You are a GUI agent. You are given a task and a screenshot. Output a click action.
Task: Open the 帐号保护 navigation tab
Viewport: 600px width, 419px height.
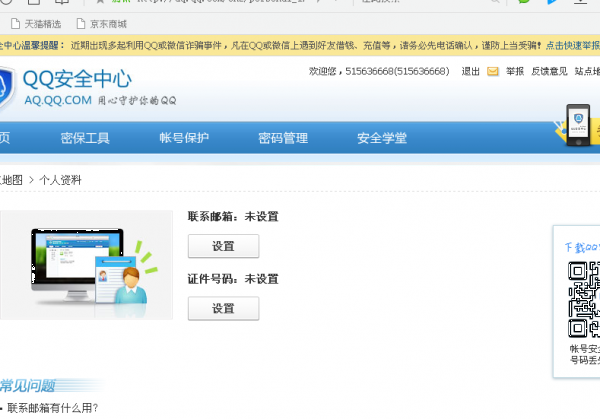tap(184, 138)
